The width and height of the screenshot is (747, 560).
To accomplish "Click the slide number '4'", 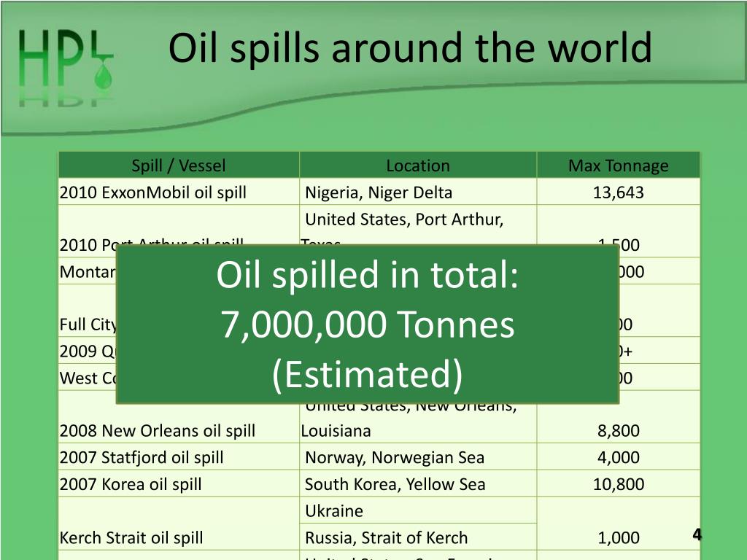I will click(697, 534).
